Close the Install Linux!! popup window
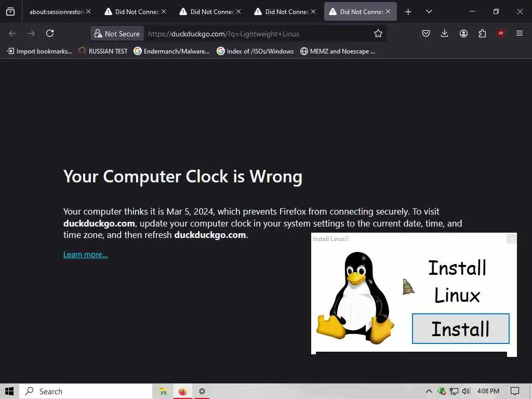Screen dimensions: 532x399 511,238
